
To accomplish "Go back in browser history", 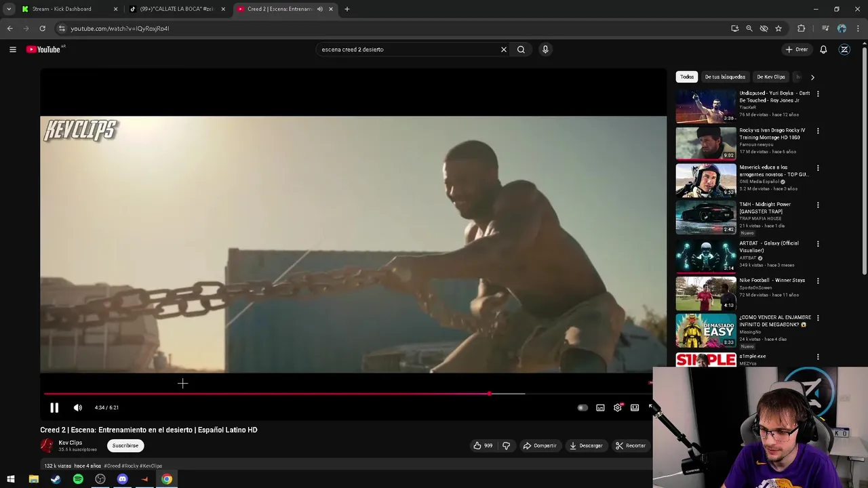I will (9, 28).
